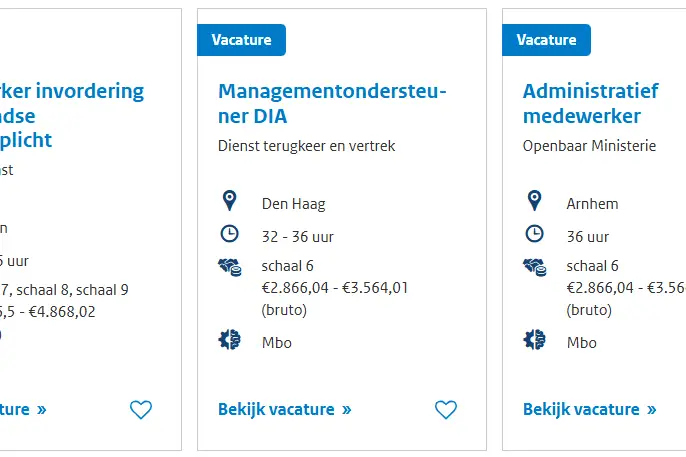
Task: Open cut-off vacature link on leftmost card
Action: click(x=23, y=410)
